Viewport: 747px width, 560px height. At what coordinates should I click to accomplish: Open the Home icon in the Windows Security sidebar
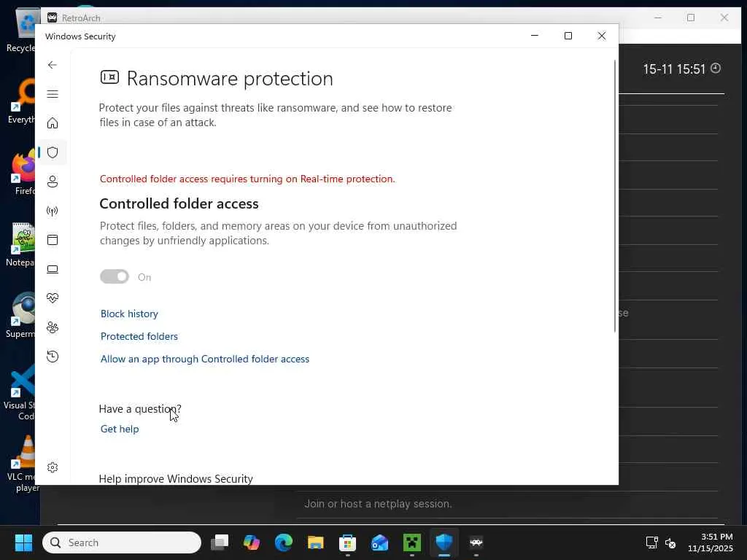(x=53, y=123)
